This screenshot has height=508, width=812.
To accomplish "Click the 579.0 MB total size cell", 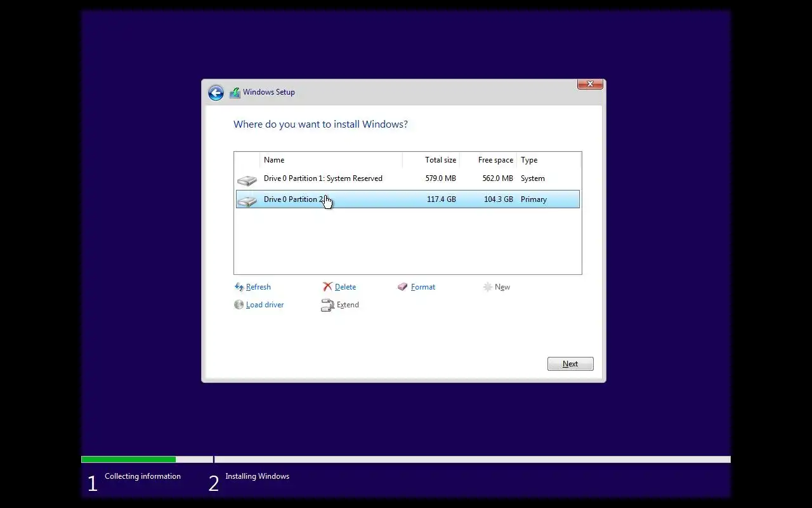I will coord(440,178).
